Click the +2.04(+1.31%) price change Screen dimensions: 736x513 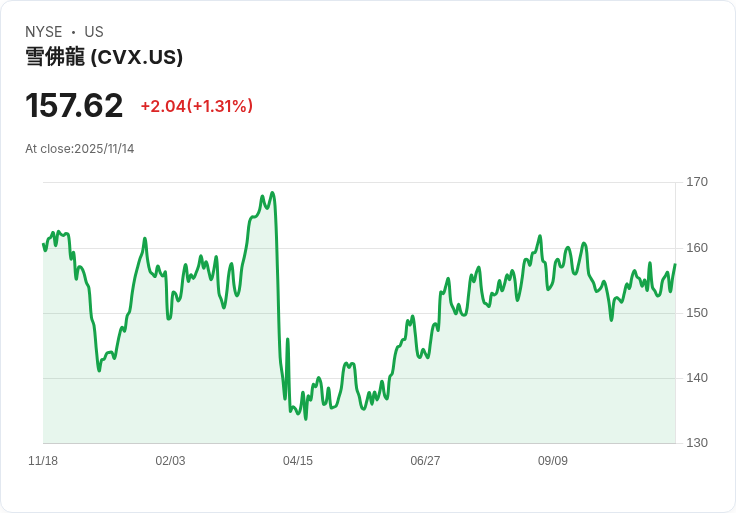coord(196,106)
